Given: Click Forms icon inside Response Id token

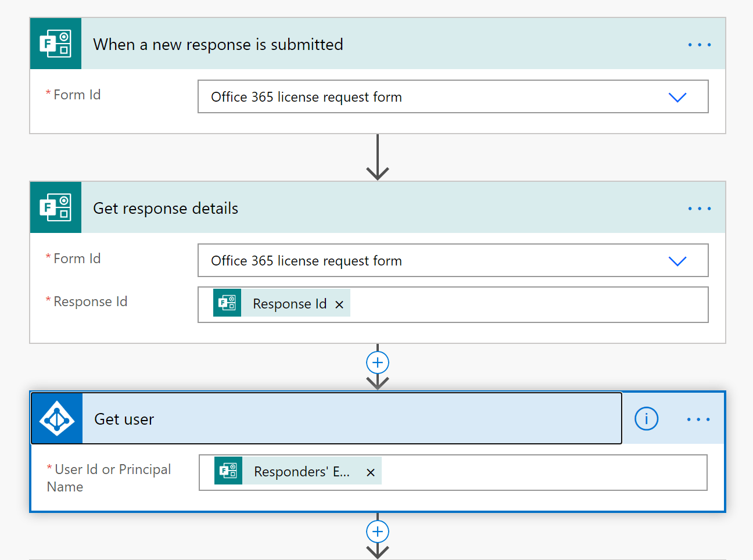Looking at the screenshot, I should pos(227,303).
